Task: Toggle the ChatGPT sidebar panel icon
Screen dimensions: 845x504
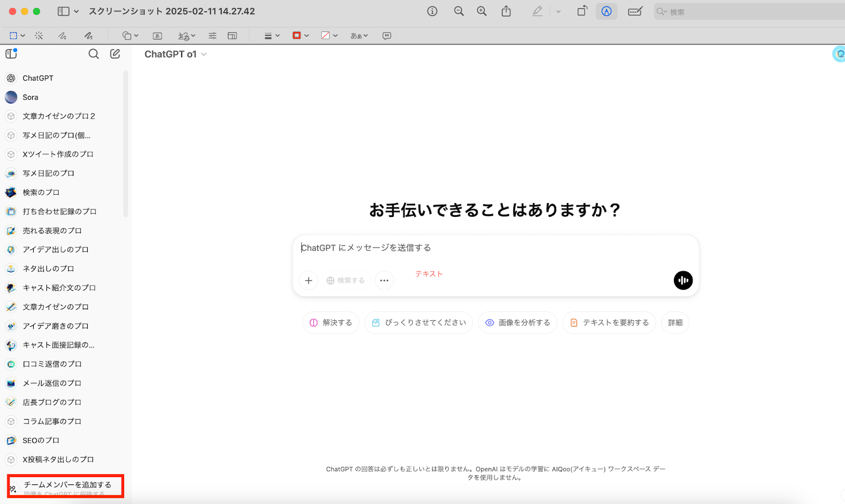Action: point(11,53)
